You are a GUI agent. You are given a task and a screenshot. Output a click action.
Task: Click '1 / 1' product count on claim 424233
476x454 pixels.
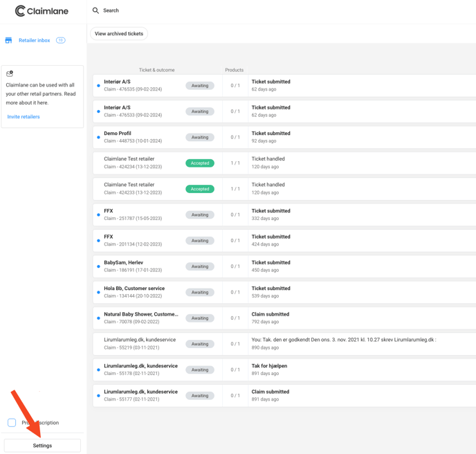pos(235,189)
